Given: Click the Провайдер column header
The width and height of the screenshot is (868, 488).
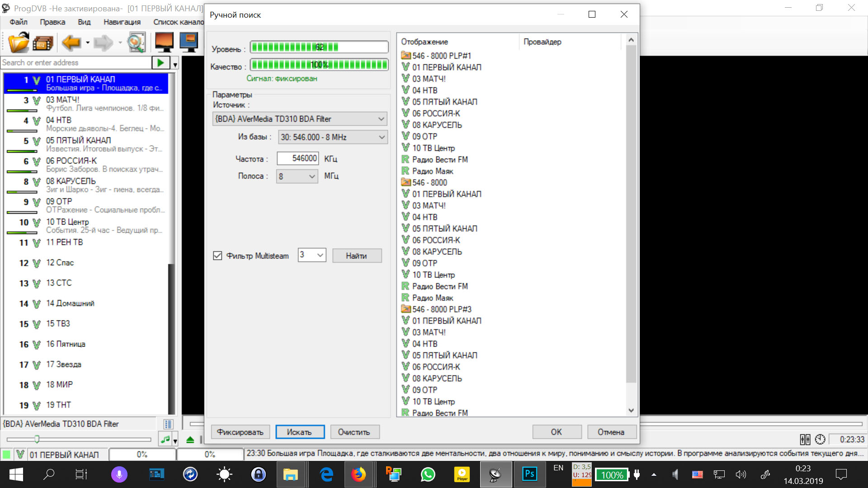Looking at the screenshot, I should (x=571, y=42).
